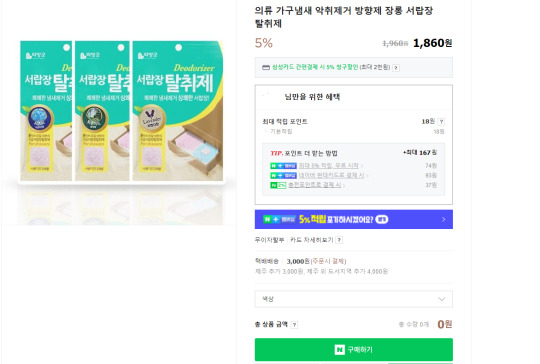Open the 색상 option dropdown
This screenshot has height=364, width=540.
click(x=354, y=299)
